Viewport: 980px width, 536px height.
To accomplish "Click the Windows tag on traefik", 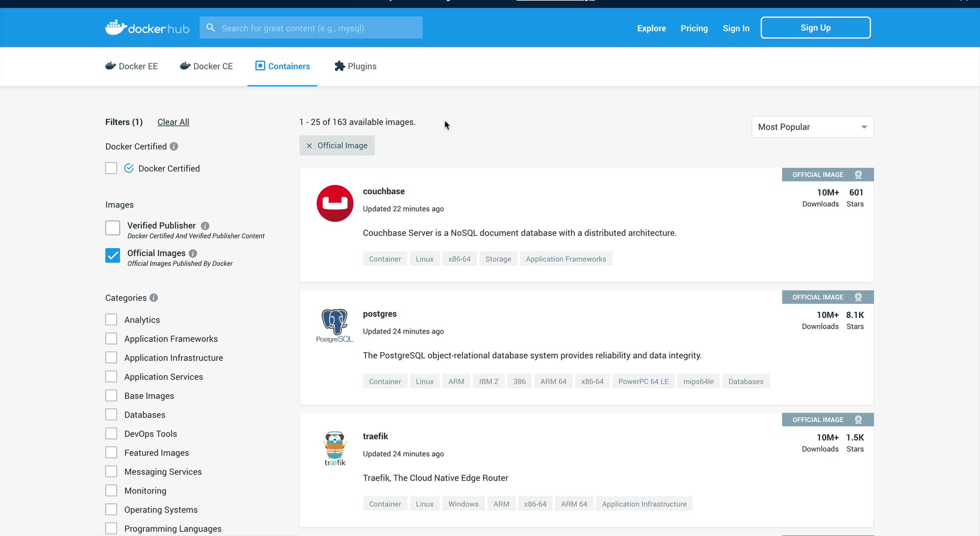I will 463,504.
